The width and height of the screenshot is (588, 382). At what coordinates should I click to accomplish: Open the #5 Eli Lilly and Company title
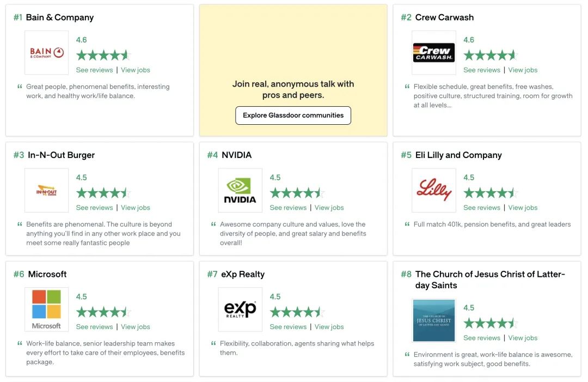(451, 155)
